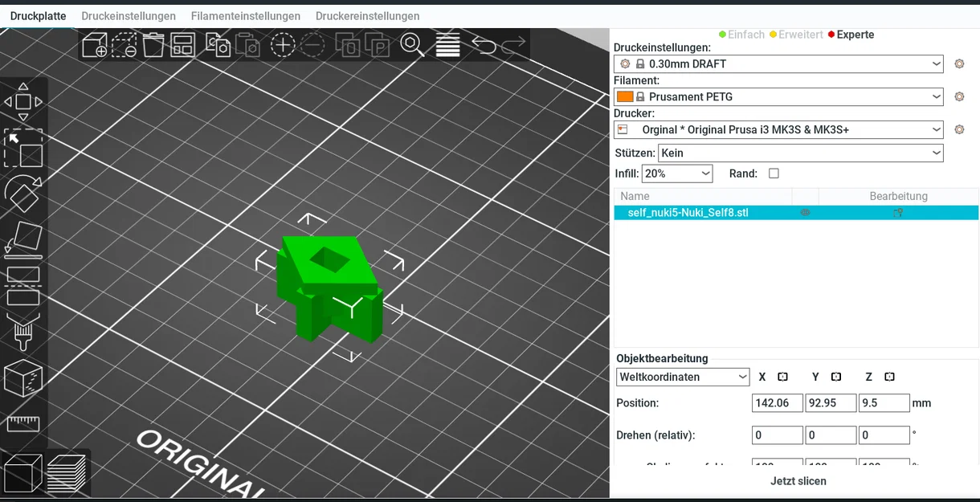Image resolution: width=980 pixels, height=502 pixels.
Task: Switch to sliced layers preview icon
Action: pyautogui.click(x=67, y=474)
